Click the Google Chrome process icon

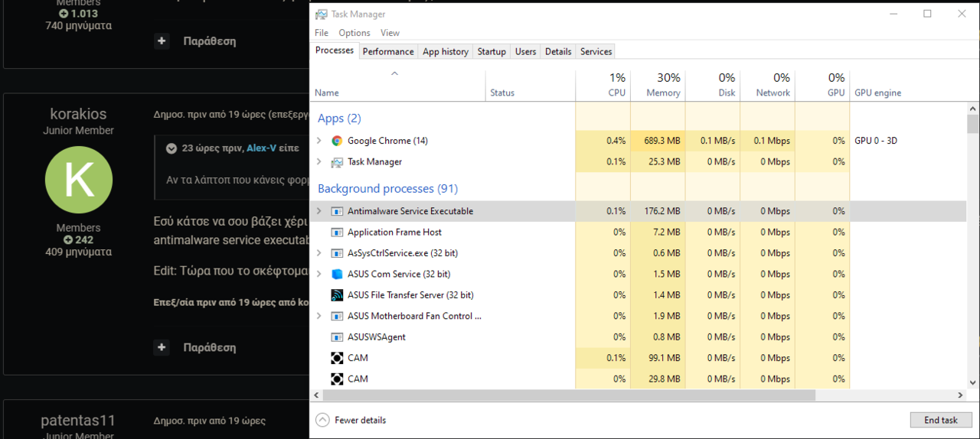(x=337, y=141)
